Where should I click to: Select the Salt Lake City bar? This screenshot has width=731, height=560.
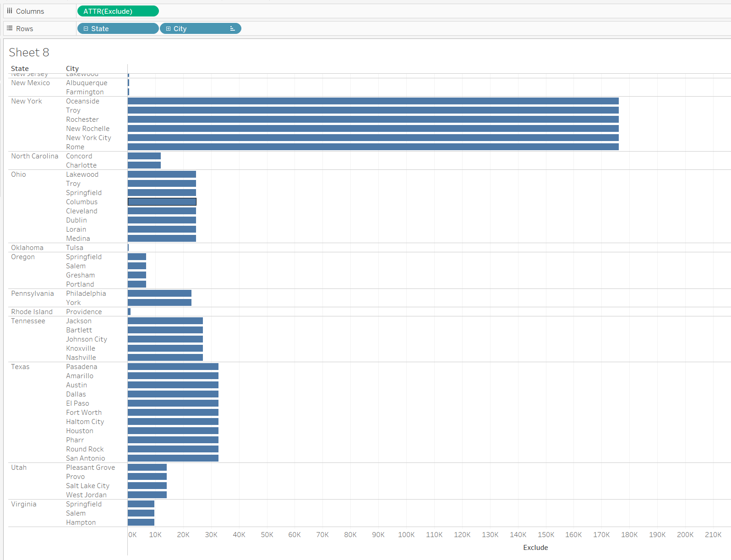click(x=147, y=486)
